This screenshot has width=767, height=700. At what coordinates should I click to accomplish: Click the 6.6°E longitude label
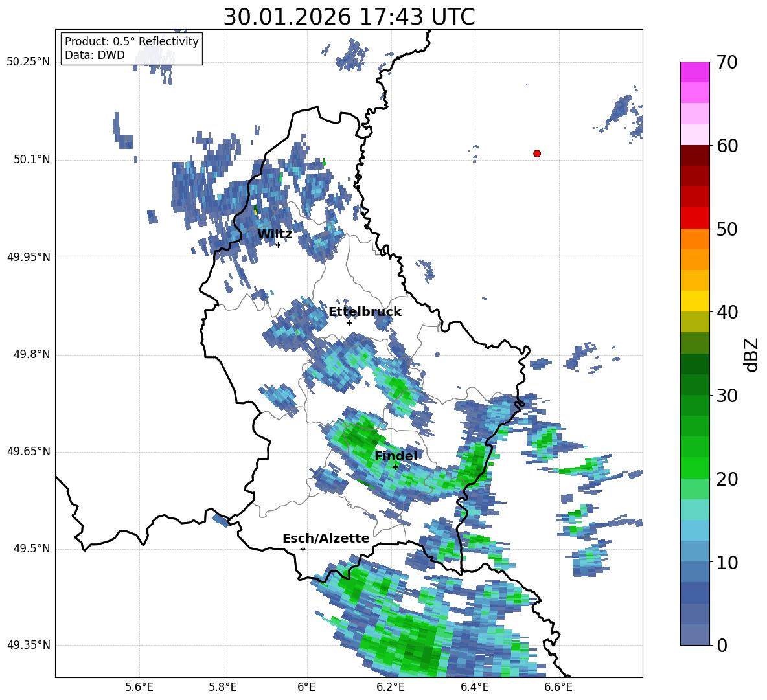(x=558, y=687)
